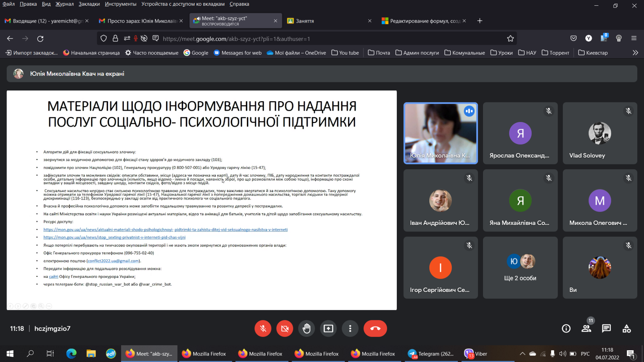The image size is (644, 362).
Task: Toggle the disabled camera button
Action: 285,328
